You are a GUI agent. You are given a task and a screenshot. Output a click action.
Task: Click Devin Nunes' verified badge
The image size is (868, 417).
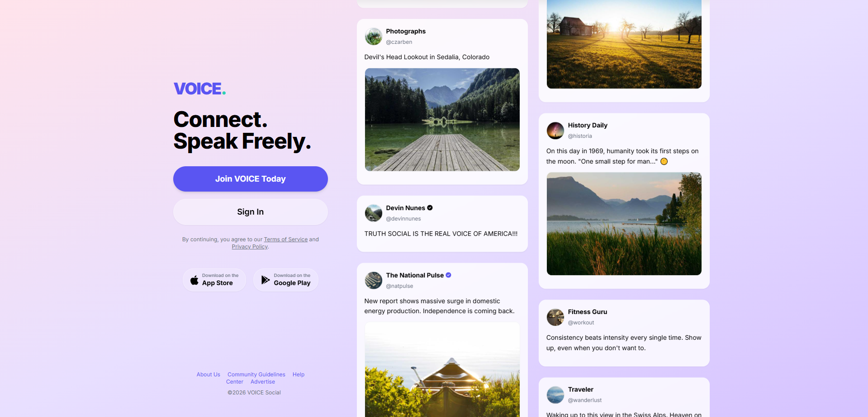tap(430, 208)
